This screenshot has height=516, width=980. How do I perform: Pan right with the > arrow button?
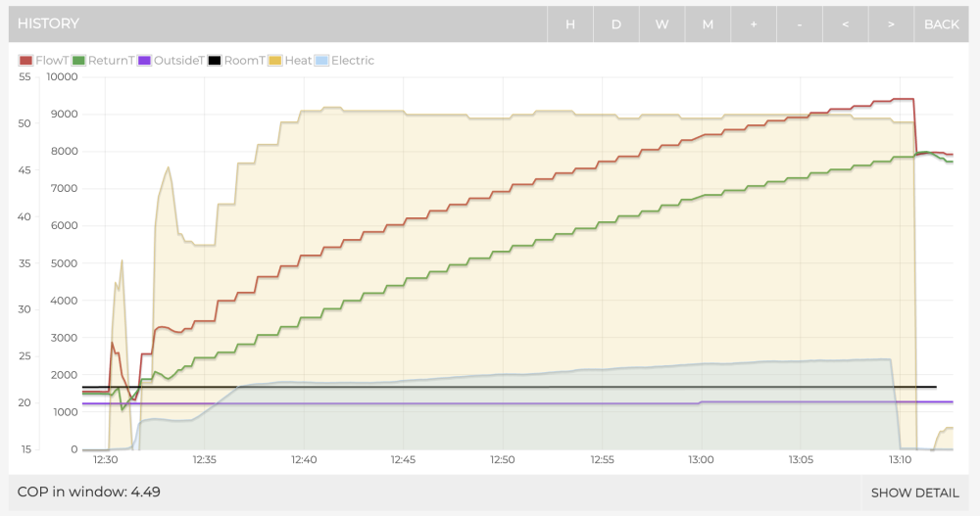(x=891, y=24)
